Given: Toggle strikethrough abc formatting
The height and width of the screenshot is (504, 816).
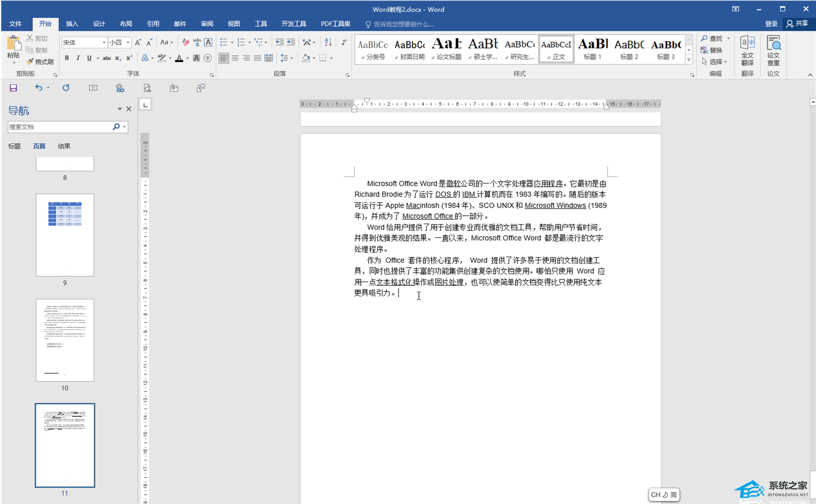Looking at the screenshot, I should (x=107, y=58).
